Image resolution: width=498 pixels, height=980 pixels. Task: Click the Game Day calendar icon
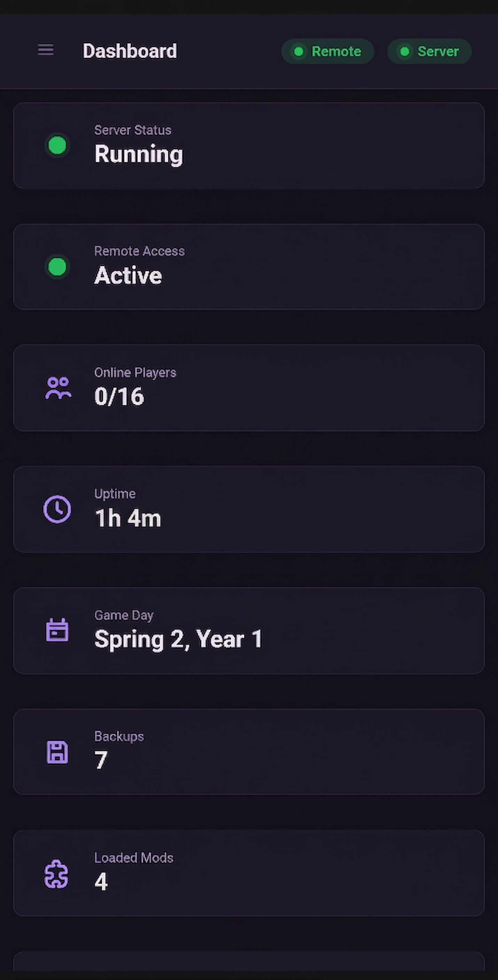57,630
